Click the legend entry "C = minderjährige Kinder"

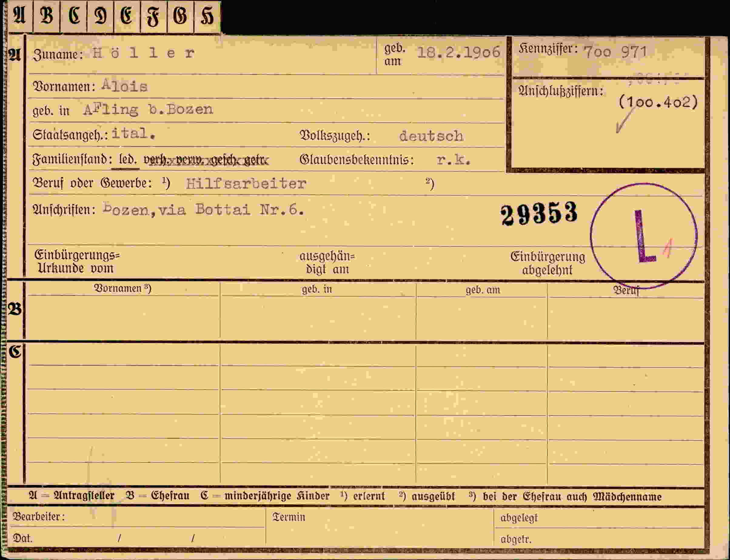point(265,496)
